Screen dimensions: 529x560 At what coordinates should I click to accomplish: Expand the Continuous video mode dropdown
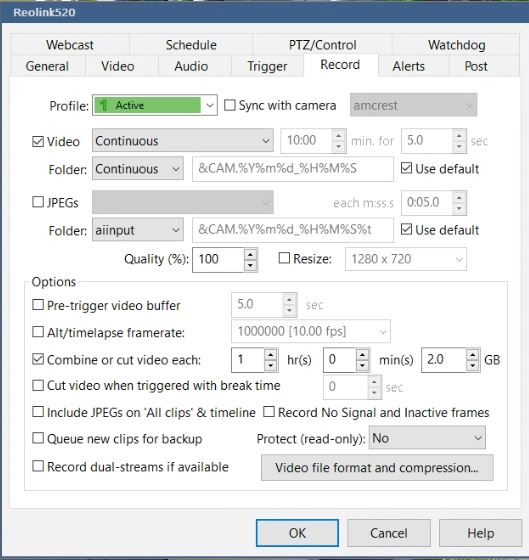pyautogui.click(x=183, y=140)
